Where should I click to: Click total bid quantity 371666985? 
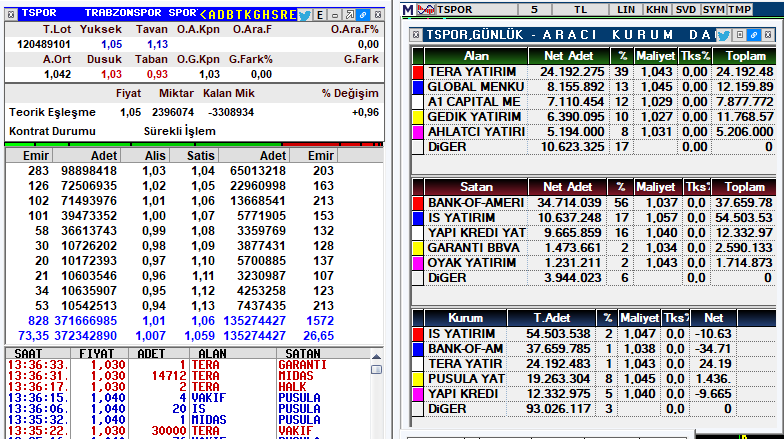coord(86,321)
